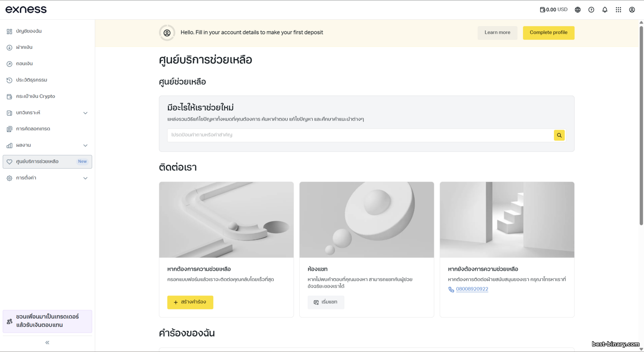Click the language globe icon
Image resolution: width=644 pixels, height=352 pixels.
[577, 10]
